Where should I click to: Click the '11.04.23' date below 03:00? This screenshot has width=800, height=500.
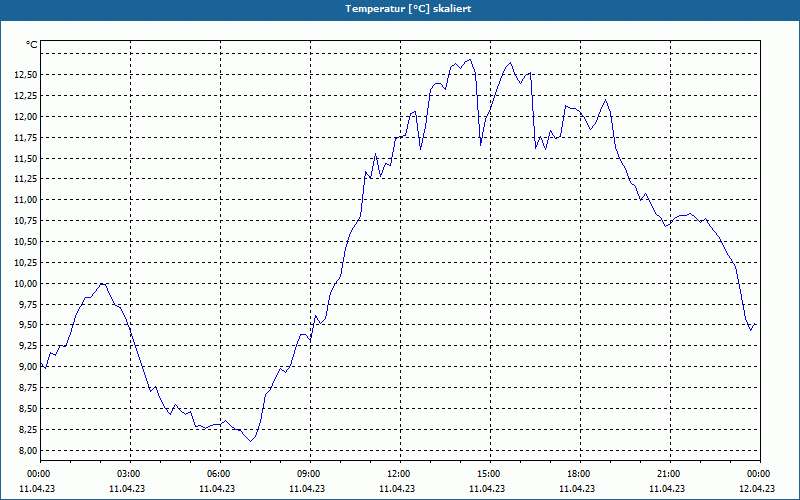click(127, 489)
